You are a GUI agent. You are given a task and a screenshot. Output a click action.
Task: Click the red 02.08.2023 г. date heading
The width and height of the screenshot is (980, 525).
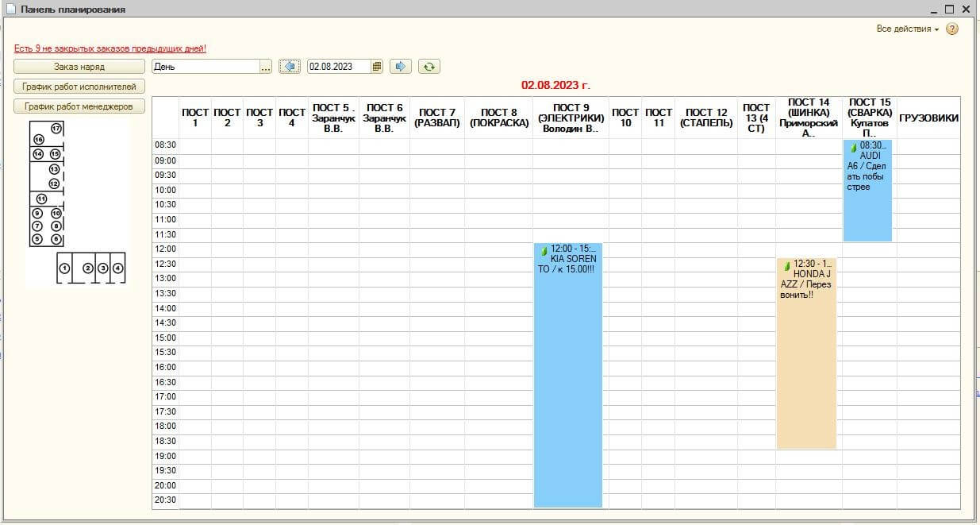click(x=555, y=85)
